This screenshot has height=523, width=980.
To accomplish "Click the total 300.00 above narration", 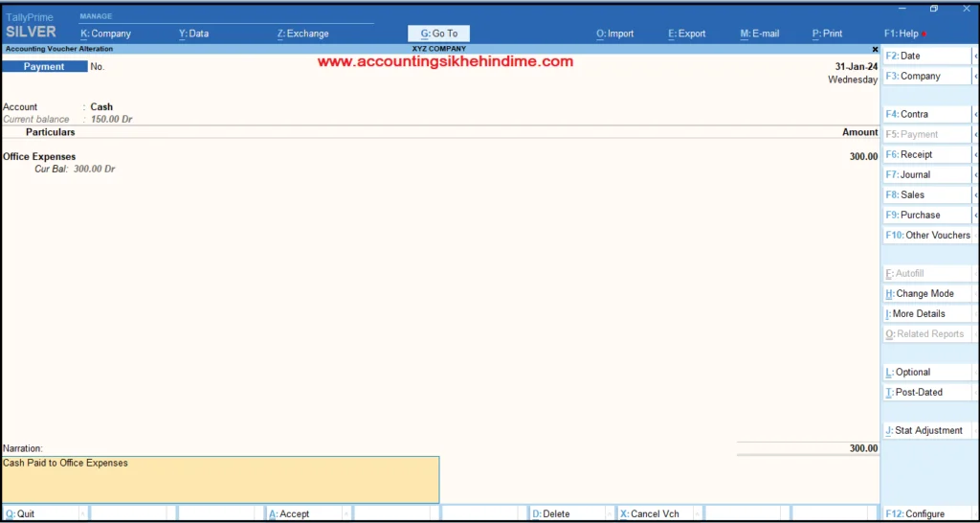I will (863, 448).
